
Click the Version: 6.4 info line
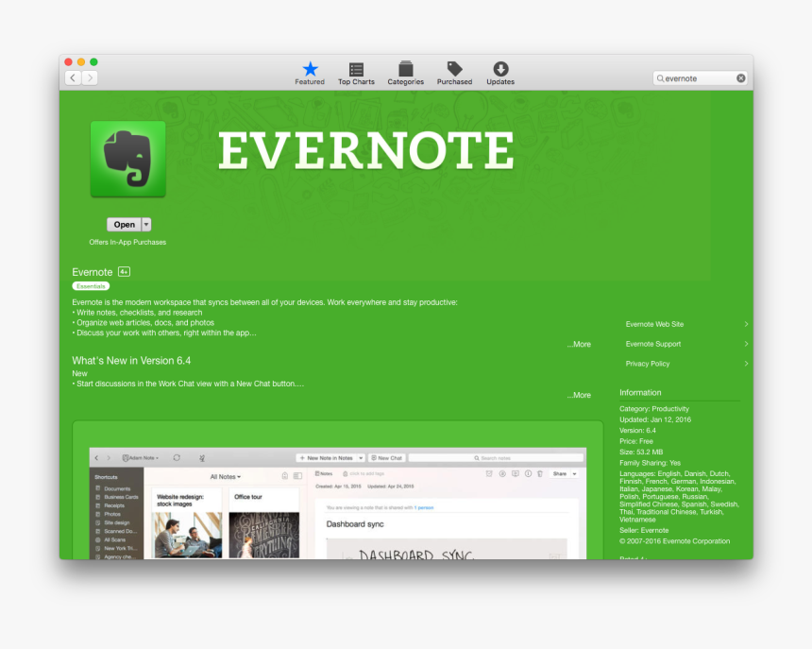[637, 431]
